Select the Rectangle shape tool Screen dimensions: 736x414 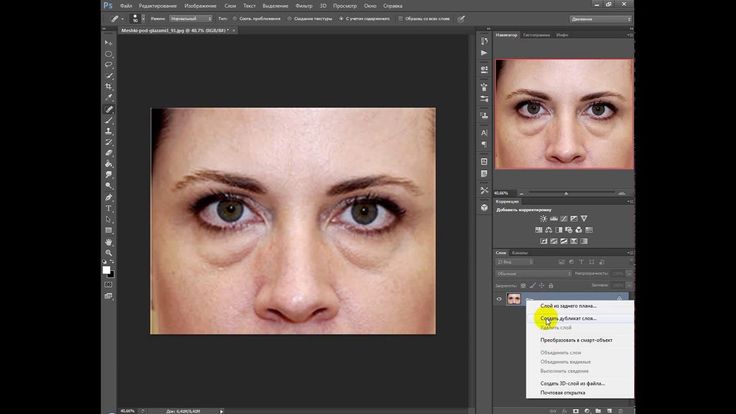pos(108,230)
